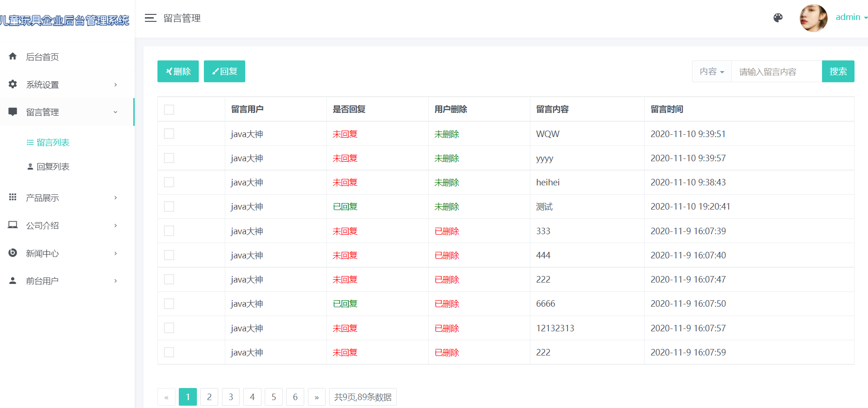Expand the 系统设置 chevron arrow
Image resolution: width=868 pixels, height=408 pixels.
[x=116, y=85]
